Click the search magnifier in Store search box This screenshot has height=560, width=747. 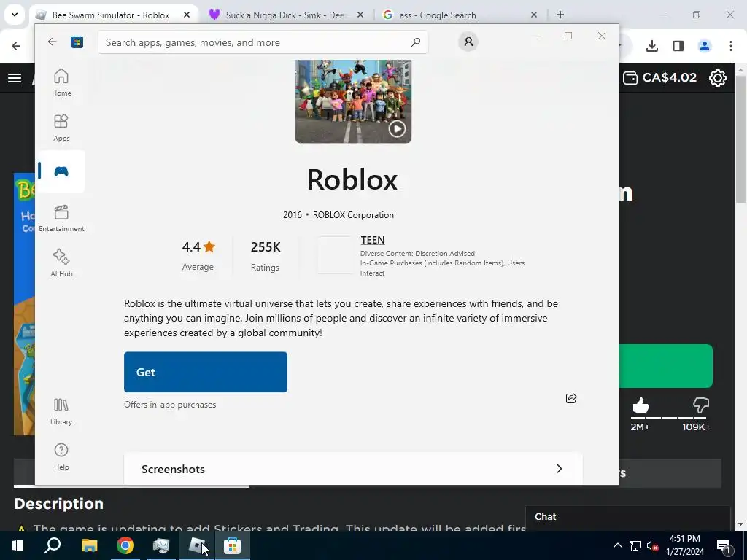pyautogui.click(x=415, y=42)
